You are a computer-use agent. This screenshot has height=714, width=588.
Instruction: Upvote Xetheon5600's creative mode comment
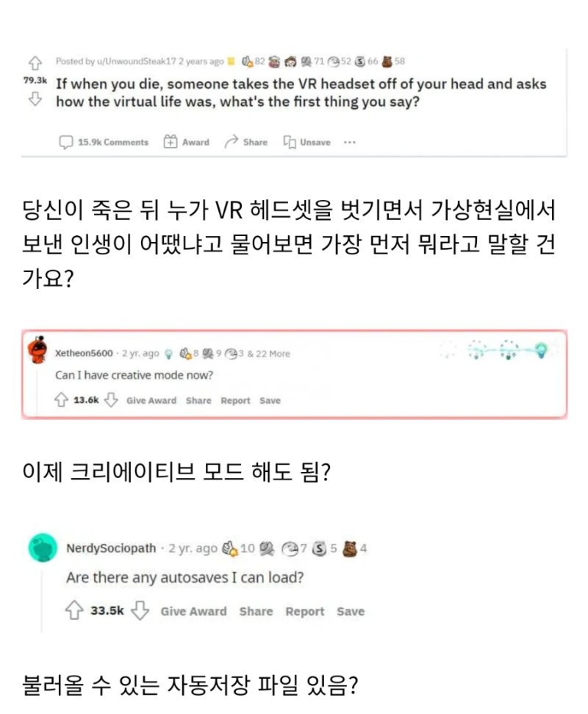pyautogui.click(x=61, y=400)
